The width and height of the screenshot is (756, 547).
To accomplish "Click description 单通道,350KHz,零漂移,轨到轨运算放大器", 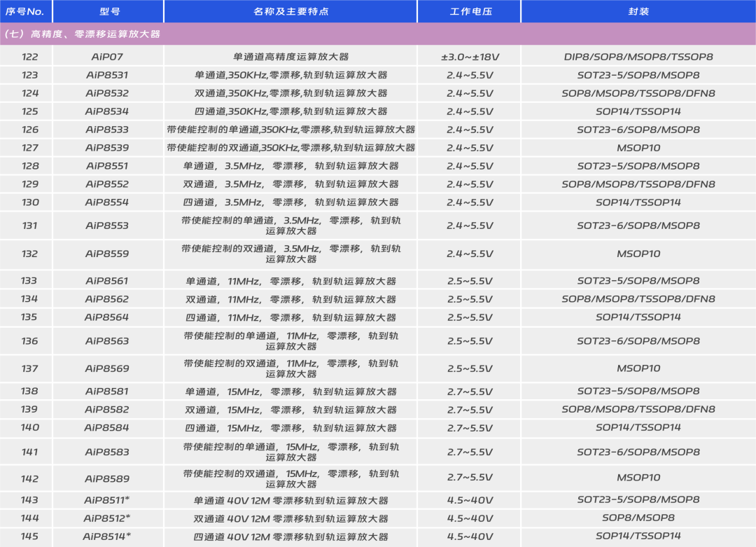I will (290, 75).
